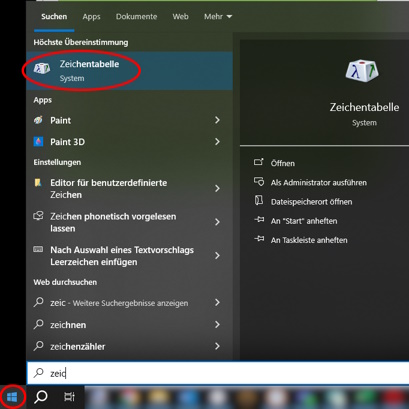
Task: Click the Paint palette icon
Action: 39,120
